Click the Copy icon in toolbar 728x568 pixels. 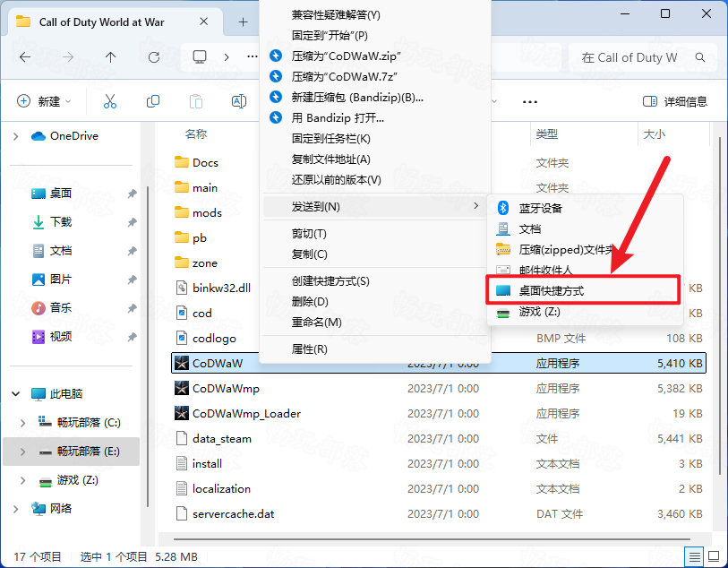(153, 101)
